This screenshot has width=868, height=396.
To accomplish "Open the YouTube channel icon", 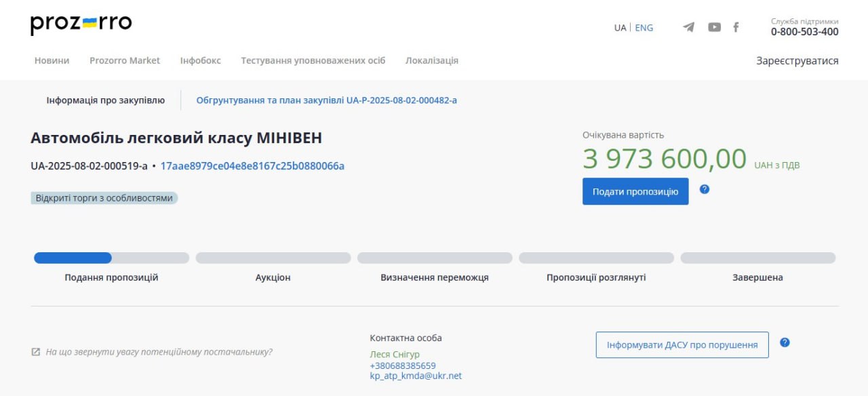I will [x=714, y=27].
